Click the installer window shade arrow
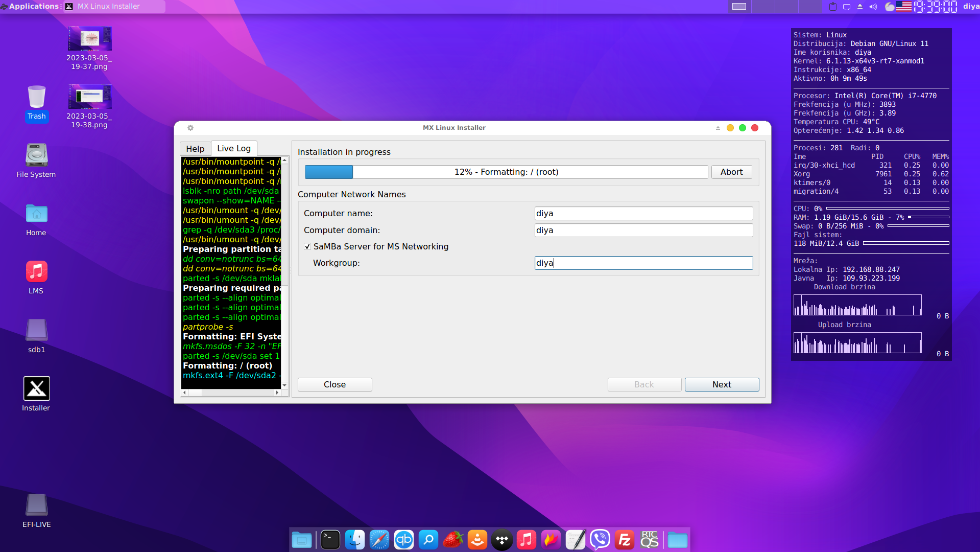The height and width of the screenshot is (552, 980). (718, 128)
